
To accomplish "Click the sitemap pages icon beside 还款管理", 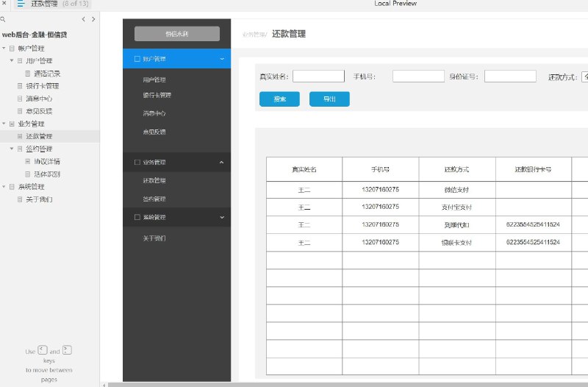I will pyautogui.click(x=21, y=4).
